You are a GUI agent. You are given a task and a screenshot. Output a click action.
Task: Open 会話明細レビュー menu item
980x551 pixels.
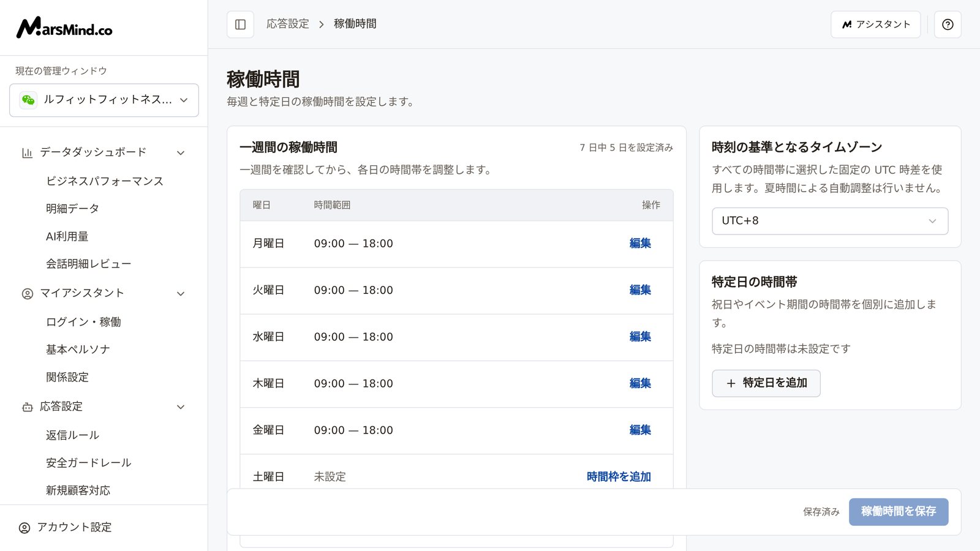click(x=88, y=264)
